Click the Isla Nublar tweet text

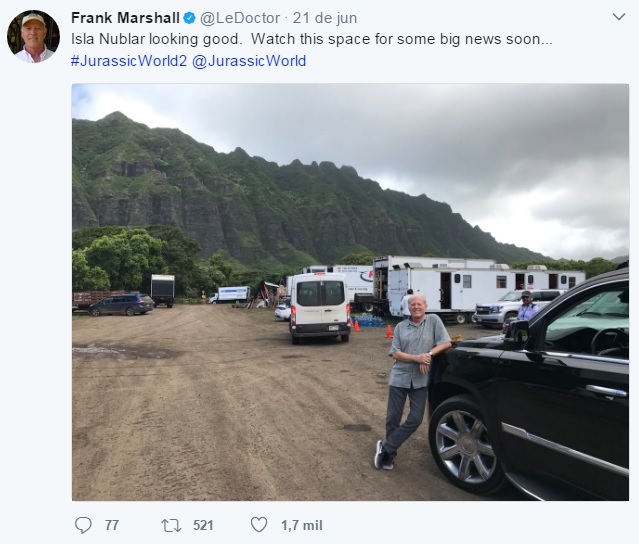pyautogui.click(x=312, y=39)
